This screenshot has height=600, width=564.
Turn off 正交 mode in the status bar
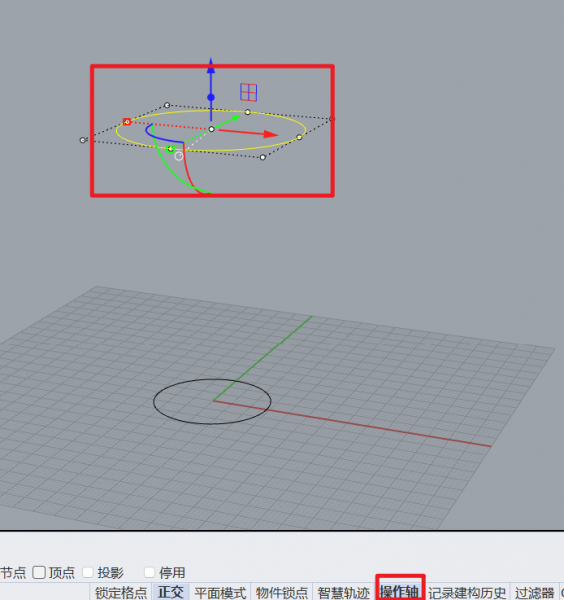point(171,592)
